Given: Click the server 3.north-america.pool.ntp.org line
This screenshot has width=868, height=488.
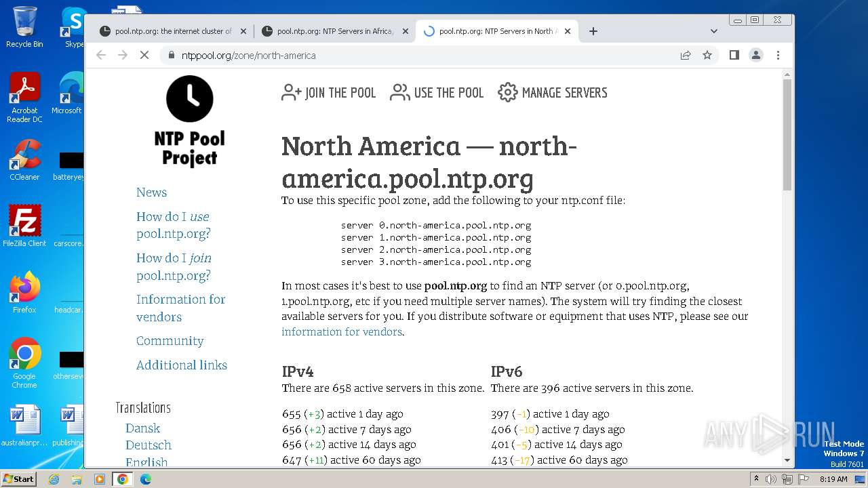Looking at the screenshot, I should tap(436, 262).
